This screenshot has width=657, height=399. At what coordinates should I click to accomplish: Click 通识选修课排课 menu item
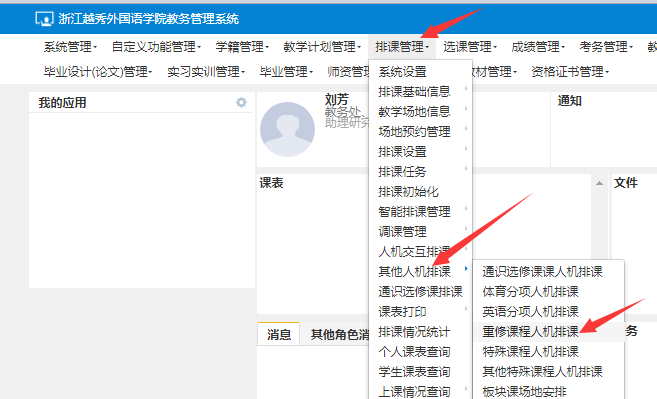[x=421, y=292]
